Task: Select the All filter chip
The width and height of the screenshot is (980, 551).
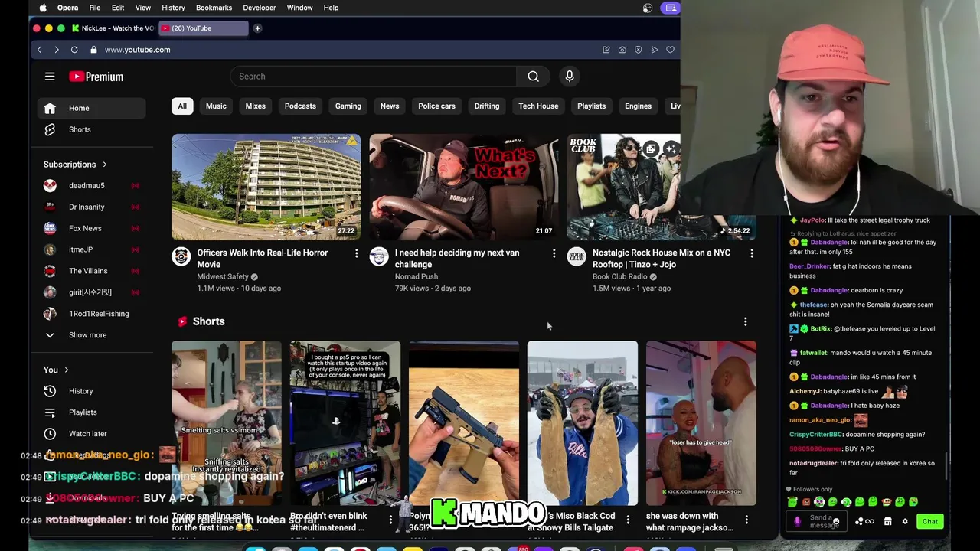Action: coord(182,106)
